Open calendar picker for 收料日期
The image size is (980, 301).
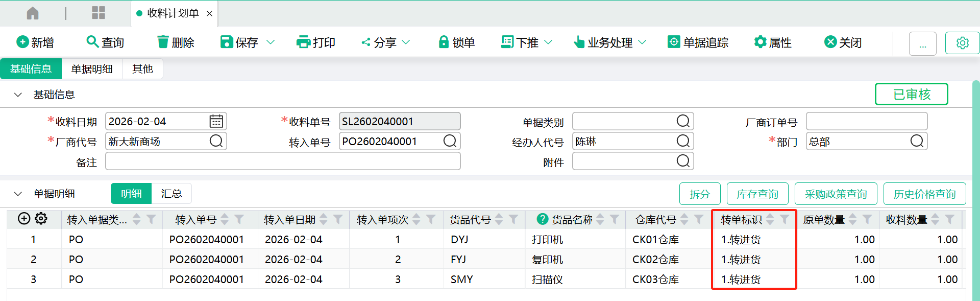pyautogui.click(x=216, y=122)
